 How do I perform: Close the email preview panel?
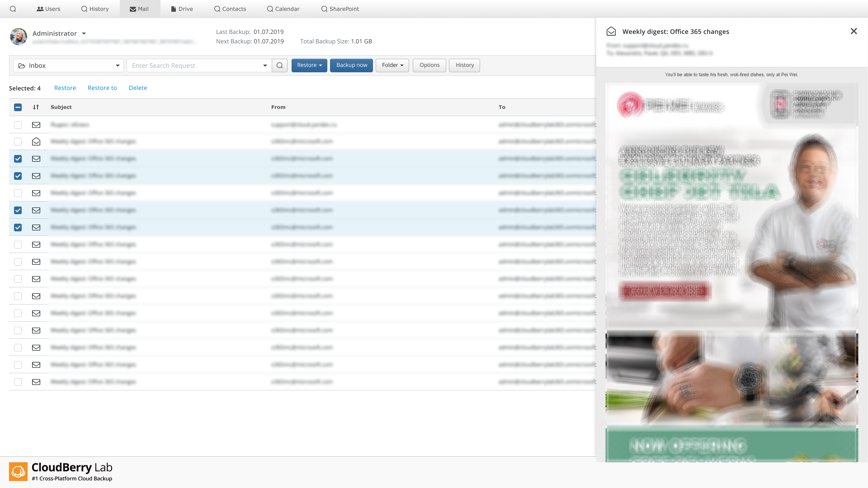coord(854,31)
